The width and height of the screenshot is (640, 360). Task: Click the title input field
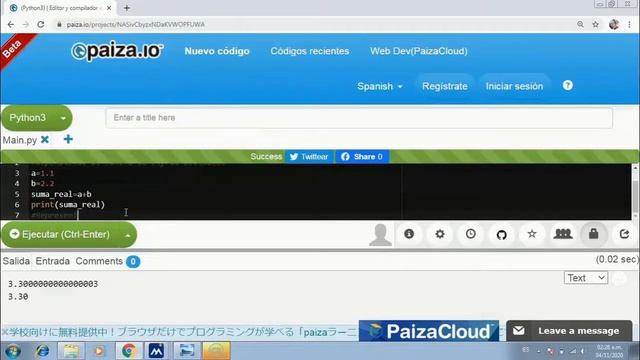359,118
